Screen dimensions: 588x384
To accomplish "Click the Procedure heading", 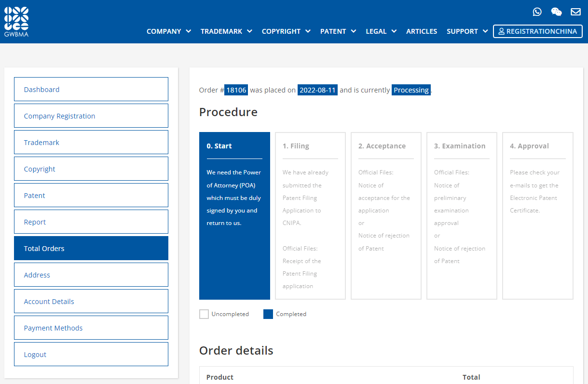I will [x=228, y=112].
